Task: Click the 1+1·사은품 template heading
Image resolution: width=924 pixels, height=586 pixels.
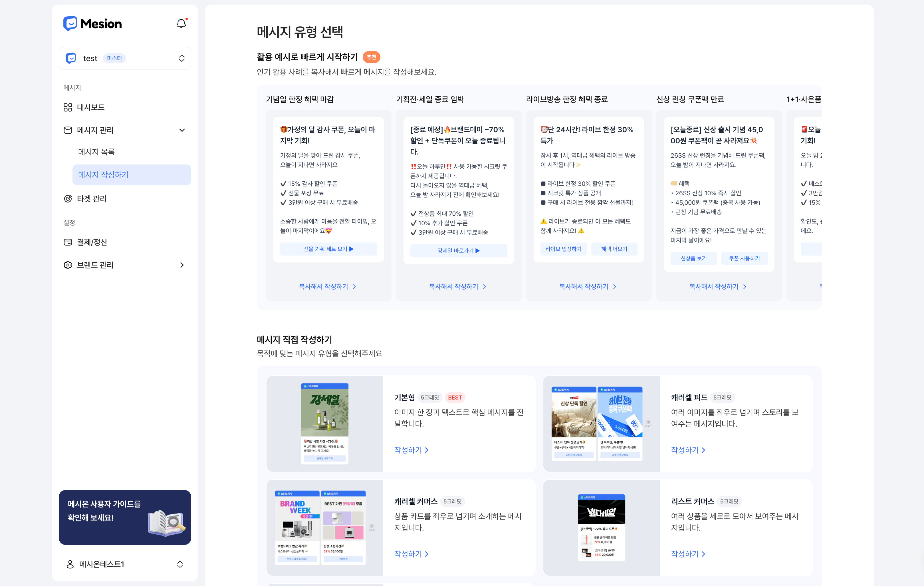Action: click(804, 99)
